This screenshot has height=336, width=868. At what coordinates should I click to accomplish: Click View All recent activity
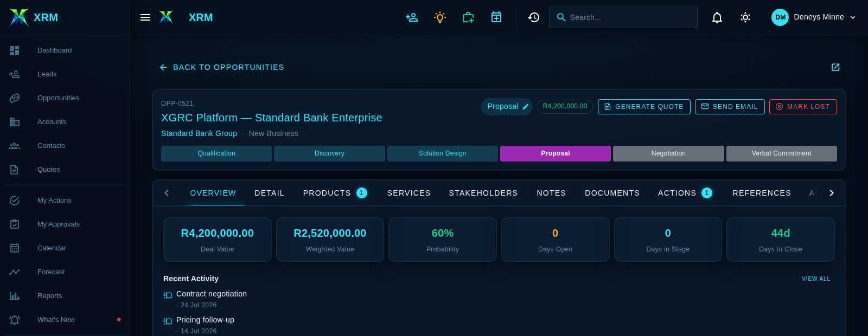coord(816,279)
